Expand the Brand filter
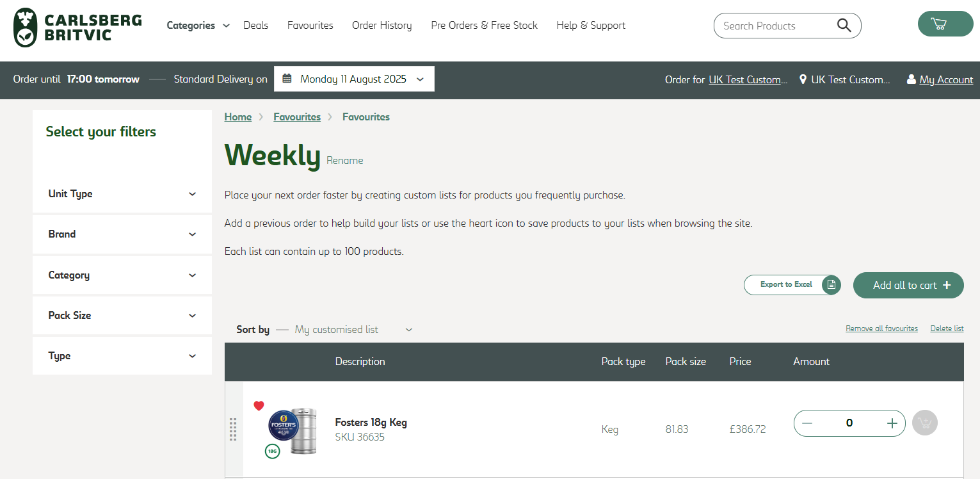980x479 pixels. (122, 234)
